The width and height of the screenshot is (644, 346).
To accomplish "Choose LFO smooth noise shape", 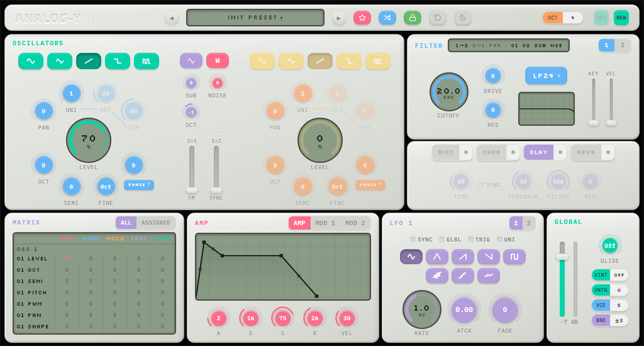I will (489, 276).
